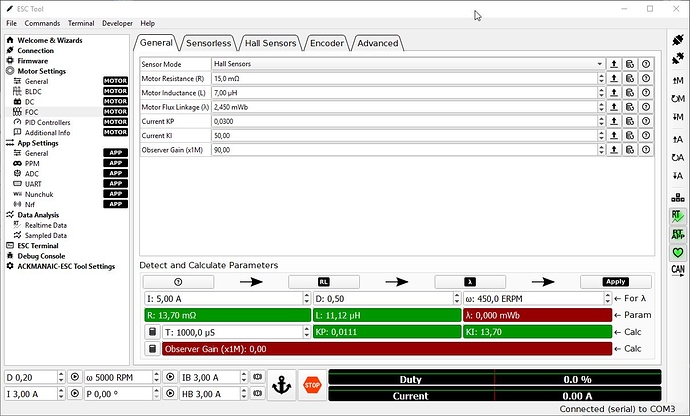Step the Motor Resistance value spinner
This screenshot has width=690, height=416.
tap(601, 77)
